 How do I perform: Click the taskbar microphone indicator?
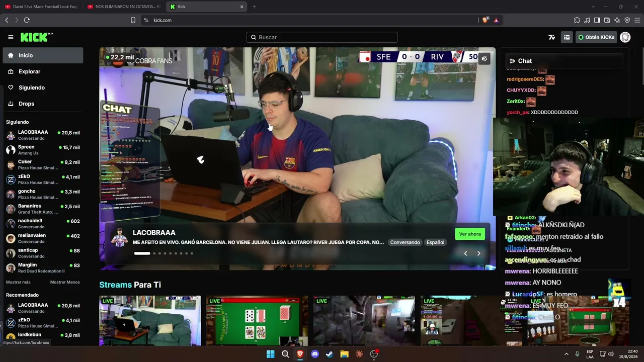577,354
